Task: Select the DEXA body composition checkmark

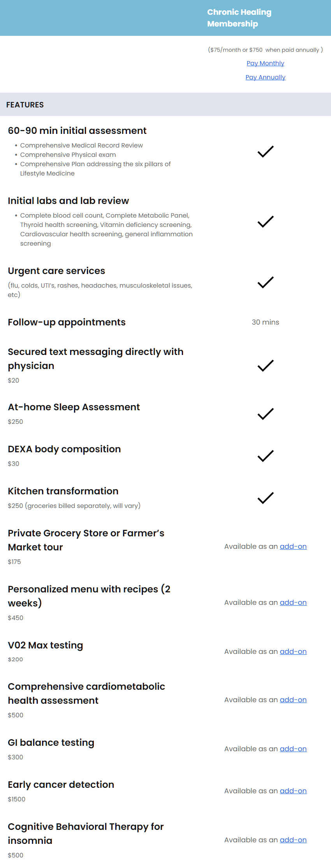Action: tap(266, 456)
